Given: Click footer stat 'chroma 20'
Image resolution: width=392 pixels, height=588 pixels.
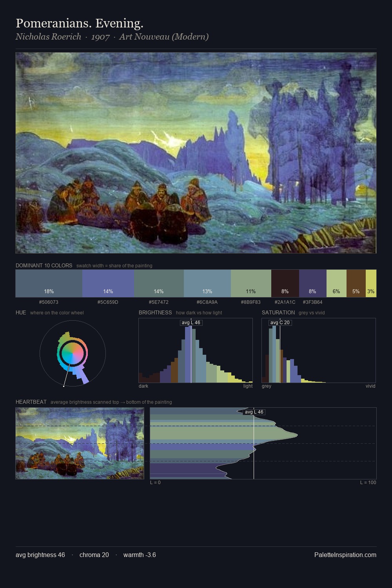Looking at the screenshot, I should 94,555.
